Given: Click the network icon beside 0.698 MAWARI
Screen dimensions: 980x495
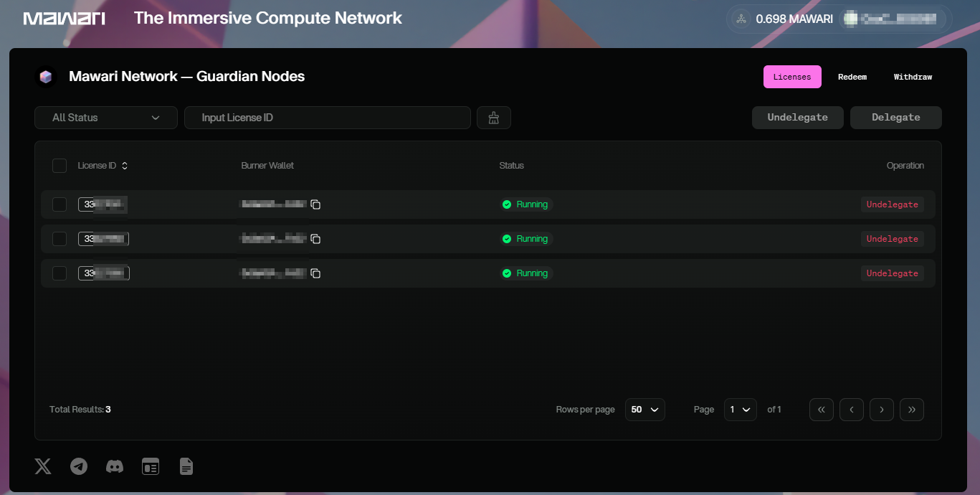Looking at the screenshot, I should click(x=741, y=19).
